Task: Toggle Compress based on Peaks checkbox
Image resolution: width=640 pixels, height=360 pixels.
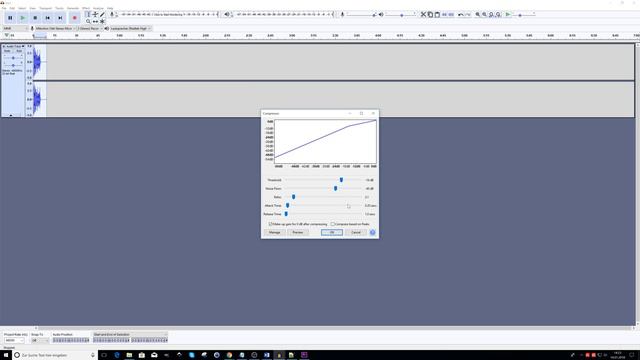Action: [x=333, y=224]
